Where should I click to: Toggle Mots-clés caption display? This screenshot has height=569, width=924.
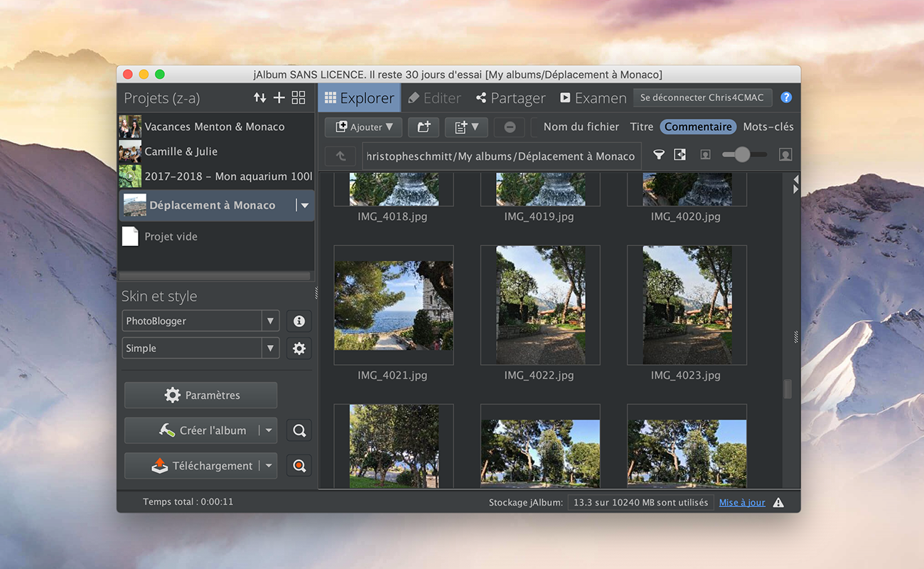pos(768,127)
